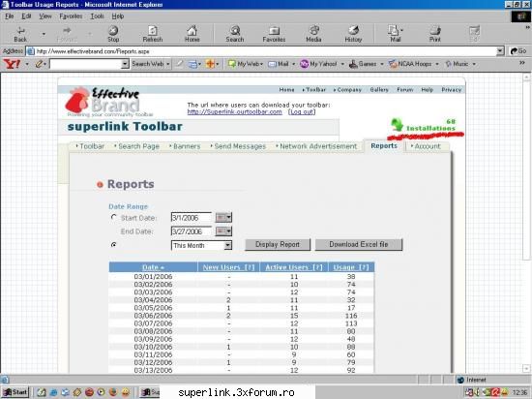
Task: Expand the Yahoo! logo dropdown arrow
Action: click(27, 64)
